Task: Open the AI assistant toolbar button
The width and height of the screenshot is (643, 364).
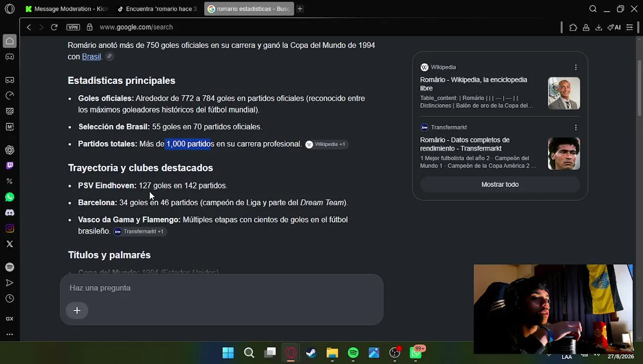Action: (x=614, y=27)
